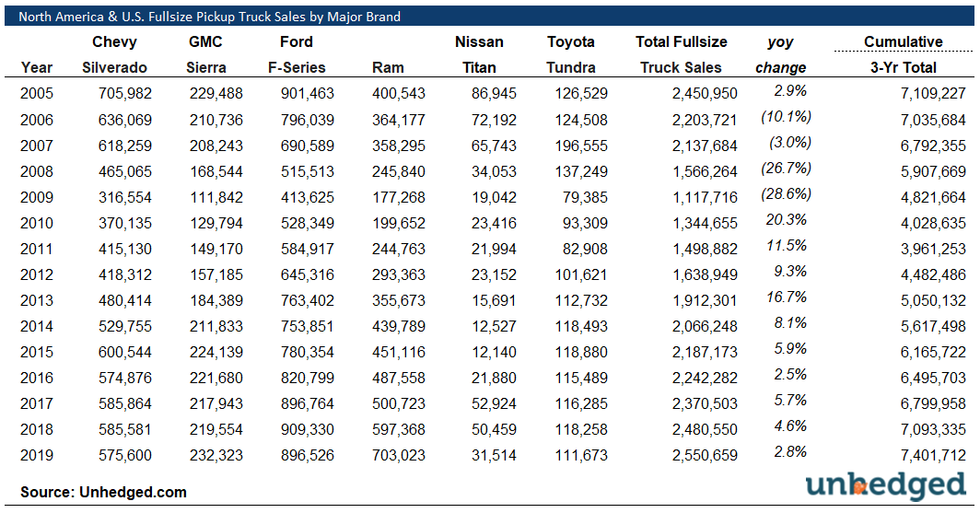Click cumulative total 7,401,712
This screenshot has height=513, width=980.
(x=933, y=456)
